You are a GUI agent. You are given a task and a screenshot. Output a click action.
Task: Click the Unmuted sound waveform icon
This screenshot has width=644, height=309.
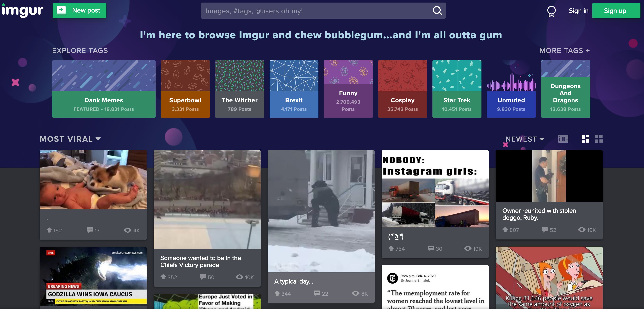[511, 82]
